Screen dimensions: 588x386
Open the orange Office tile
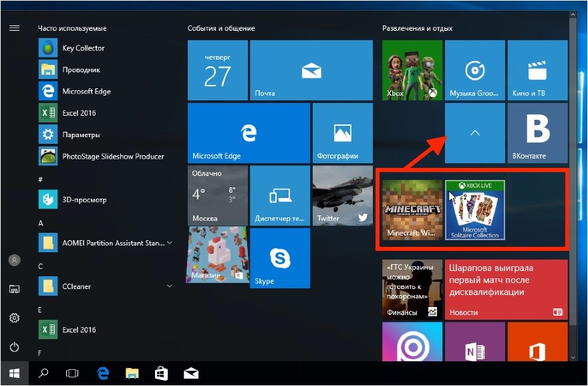(x=537, y=342)
